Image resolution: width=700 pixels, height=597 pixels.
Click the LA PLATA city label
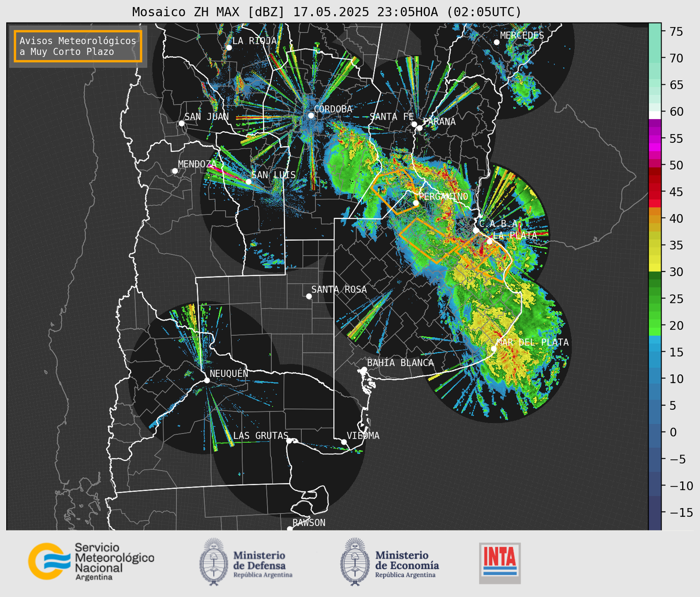coord(515,235)
